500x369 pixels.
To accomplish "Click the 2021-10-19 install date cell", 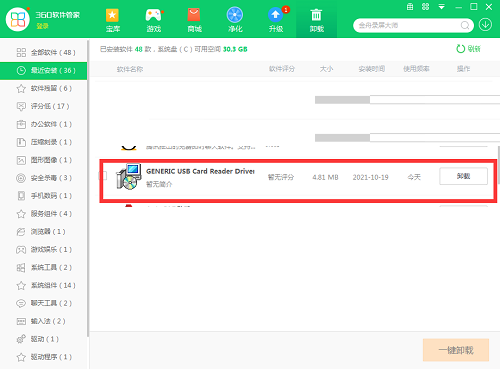I will click(370, 177).
